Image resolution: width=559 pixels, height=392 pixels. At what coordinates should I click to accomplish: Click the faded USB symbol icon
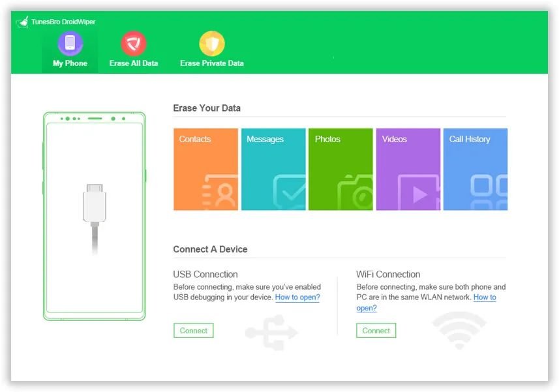point(271,331)
